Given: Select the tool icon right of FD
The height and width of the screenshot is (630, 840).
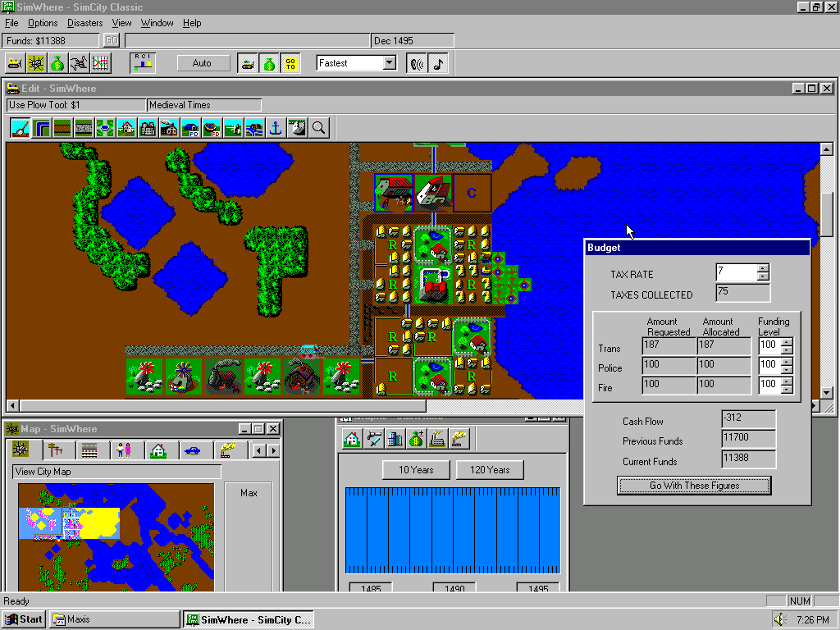Looking at the screenshot, I should click(x=234, y=128).
